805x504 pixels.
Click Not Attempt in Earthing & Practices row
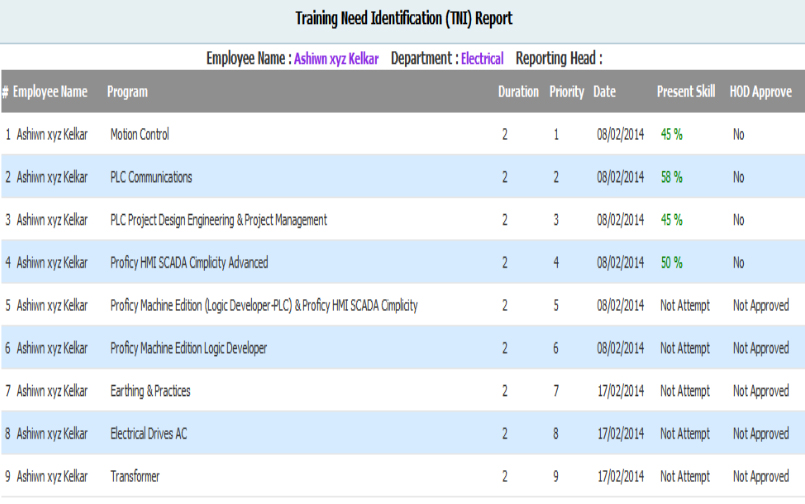tap(685, 391)
